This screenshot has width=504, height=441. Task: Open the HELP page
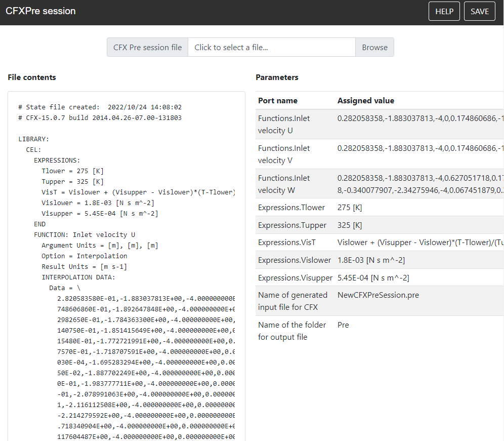tap(444, 11)
